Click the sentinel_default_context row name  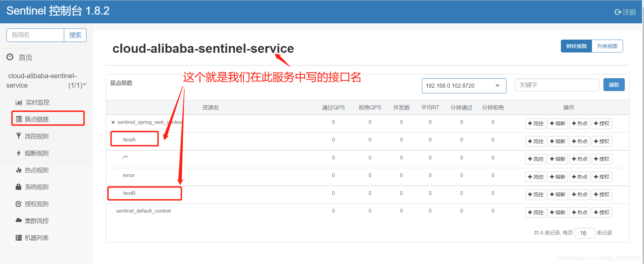click(x=143, y=211)
